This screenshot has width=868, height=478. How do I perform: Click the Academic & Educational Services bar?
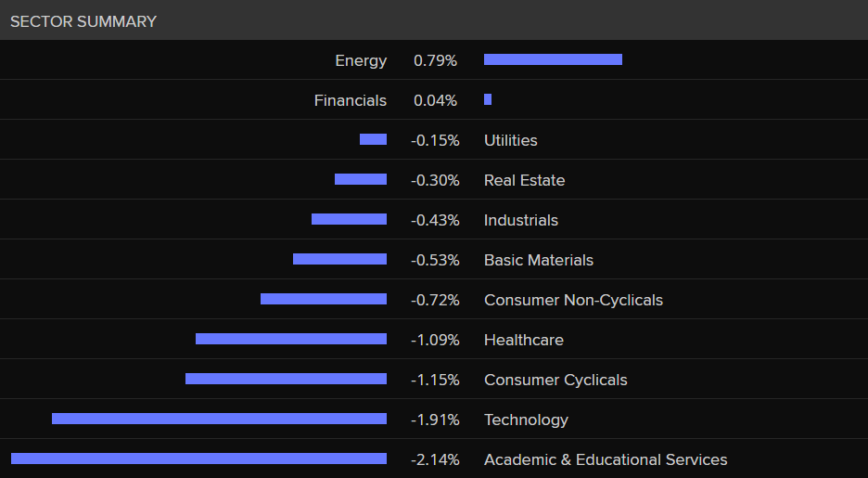tap(198, 459)
